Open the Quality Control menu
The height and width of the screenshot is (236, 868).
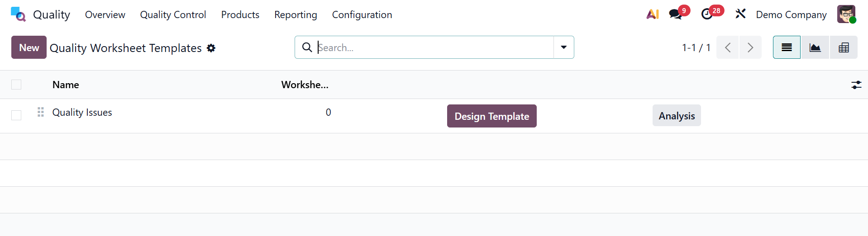[x=173, y=14]
